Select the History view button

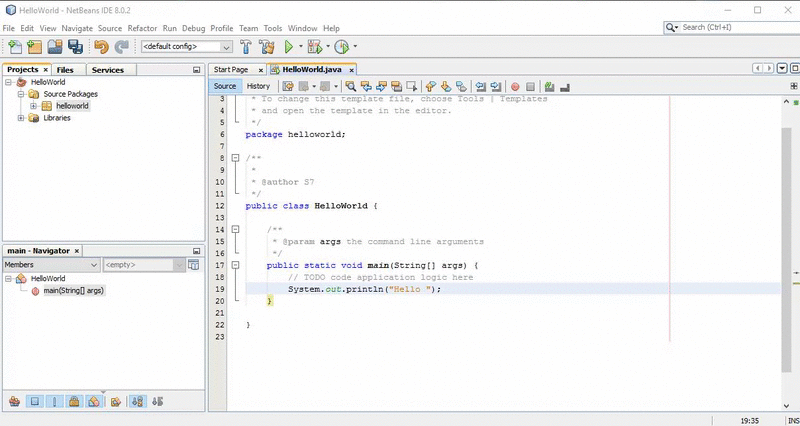[258, 86]
